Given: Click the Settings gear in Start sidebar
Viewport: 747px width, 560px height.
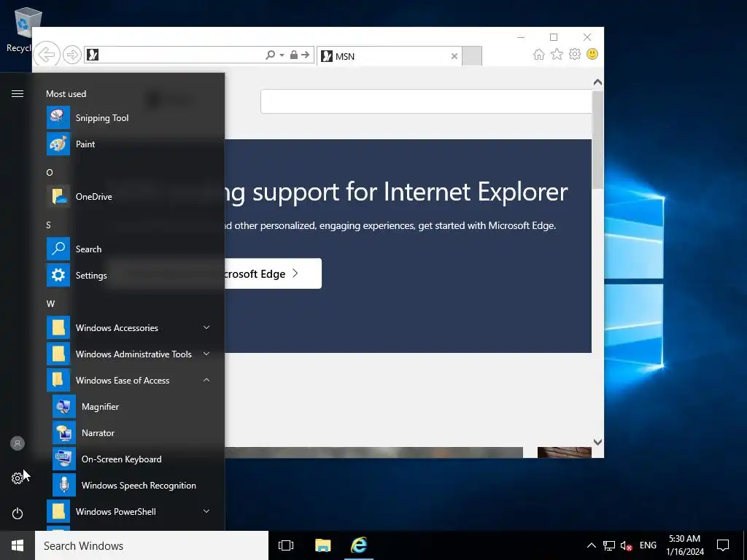Looking at the screenshot, I should 18,478.
